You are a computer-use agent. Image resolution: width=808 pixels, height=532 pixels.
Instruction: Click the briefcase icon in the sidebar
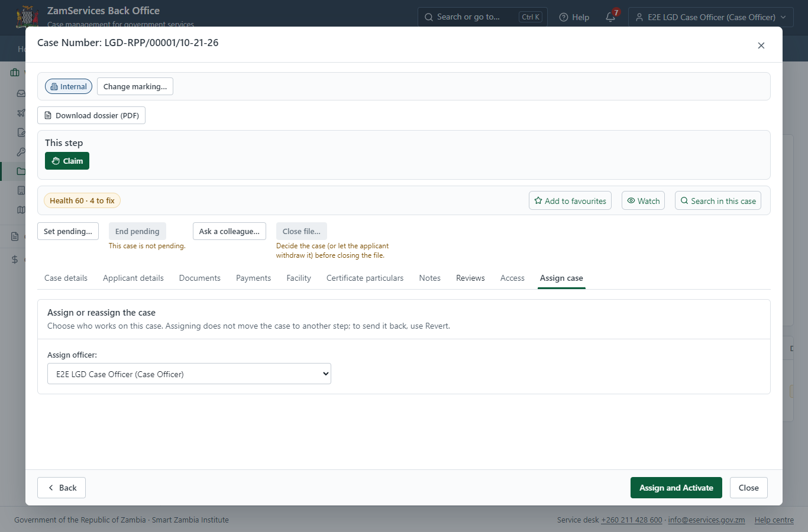tap(15, 73)
